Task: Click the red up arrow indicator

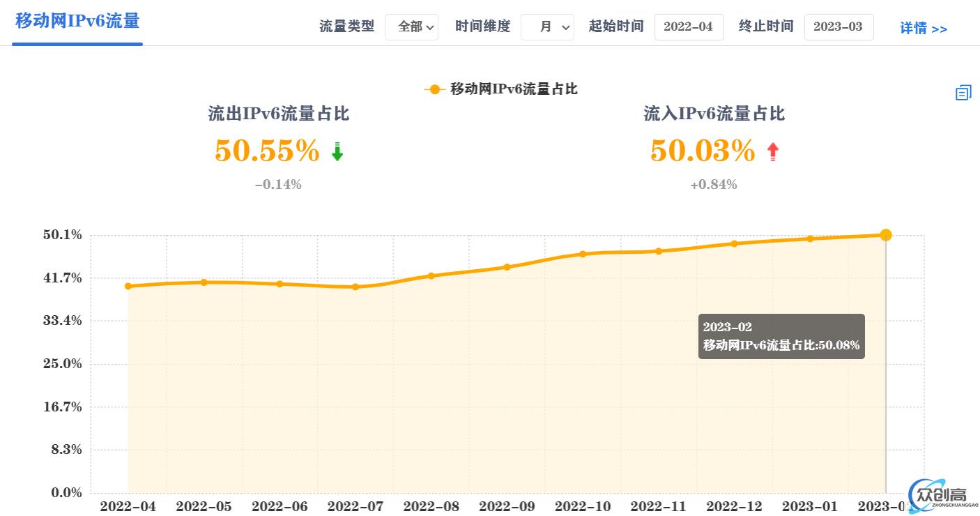Action: click(x=772, y=151)
